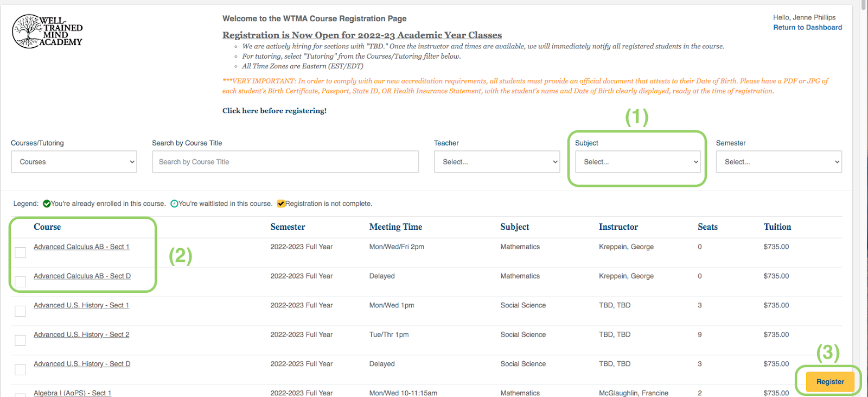
Task: Click the Seats column header
Action: pyautogui.click(x=707, y=227)
